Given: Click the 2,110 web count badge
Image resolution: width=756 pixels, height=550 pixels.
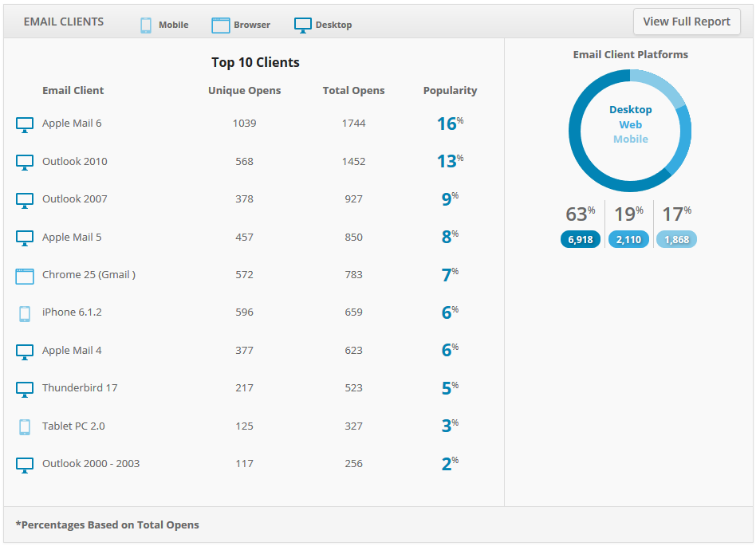Looking at the screenshot, I should coord(628,240).
